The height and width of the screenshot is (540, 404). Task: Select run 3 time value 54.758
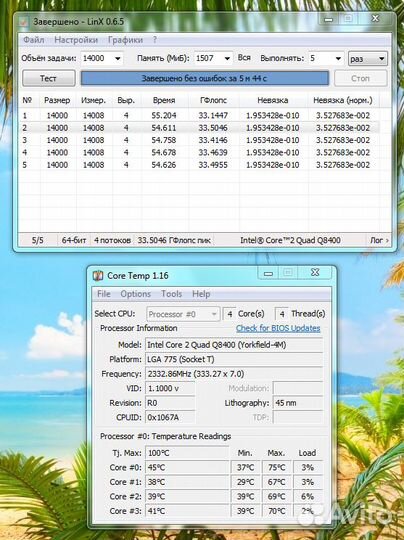[x=164, y=140]
